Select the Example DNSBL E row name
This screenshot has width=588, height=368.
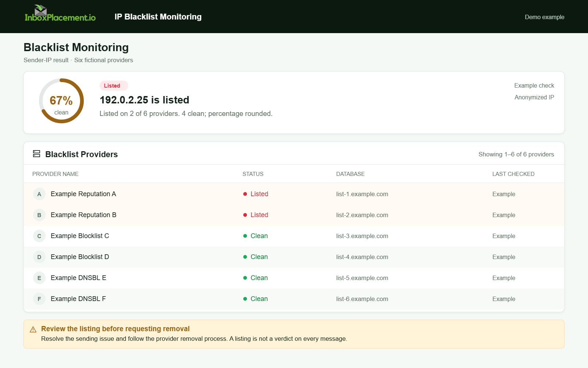78,278
